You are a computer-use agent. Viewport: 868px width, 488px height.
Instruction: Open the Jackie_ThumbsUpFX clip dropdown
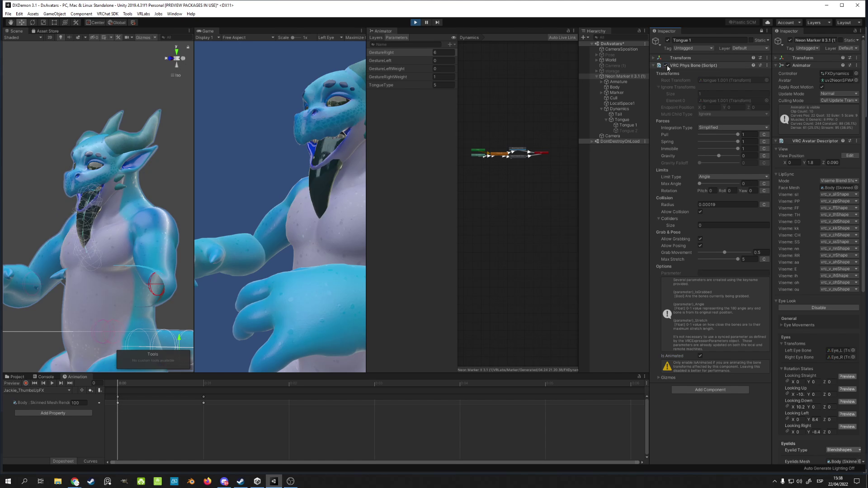point(38,390)
